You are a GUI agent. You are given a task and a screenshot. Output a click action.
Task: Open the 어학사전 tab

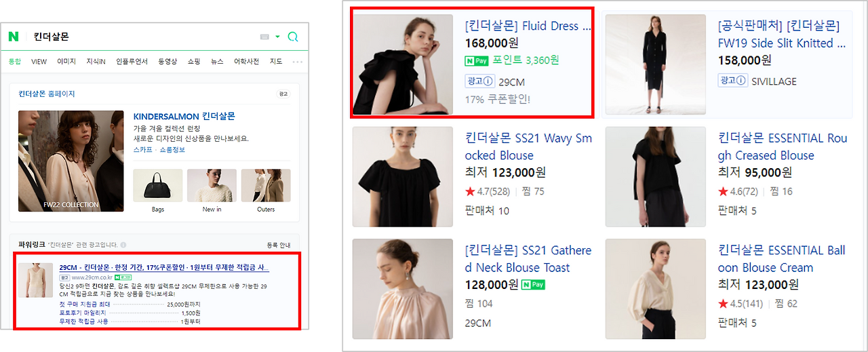(246, 62)
